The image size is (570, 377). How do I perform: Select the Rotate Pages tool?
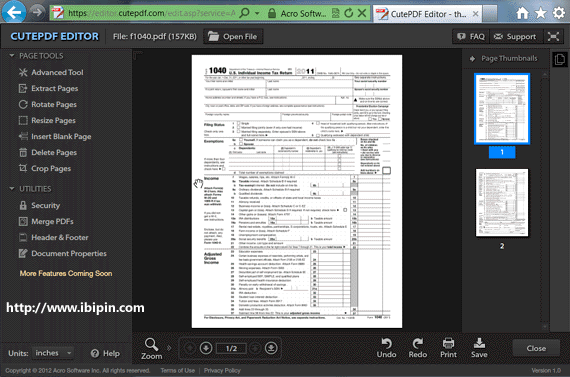pos(48,104)
